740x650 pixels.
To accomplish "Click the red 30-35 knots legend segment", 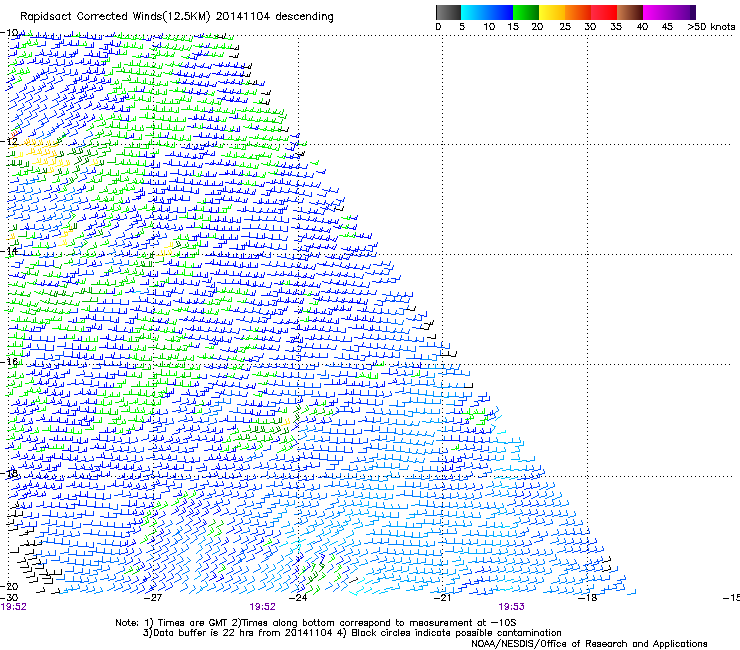I will click(x=604, y=12).
